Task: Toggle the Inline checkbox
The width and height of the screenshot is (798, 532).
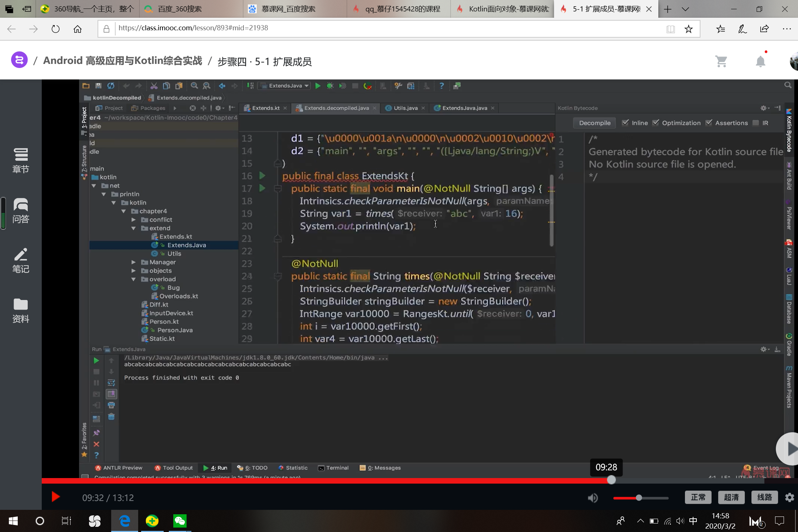Action: tap(625, 123)
